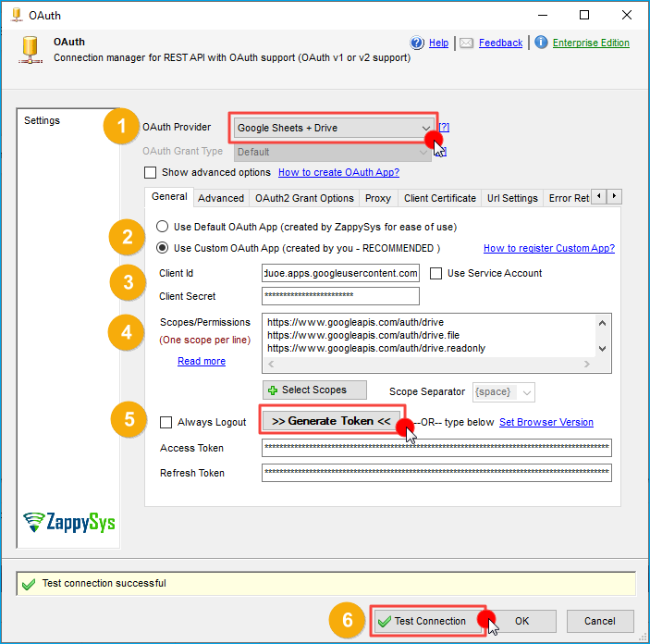Open the OAuth Provider dropdown

pyautogui.click(x=334, y=128)
